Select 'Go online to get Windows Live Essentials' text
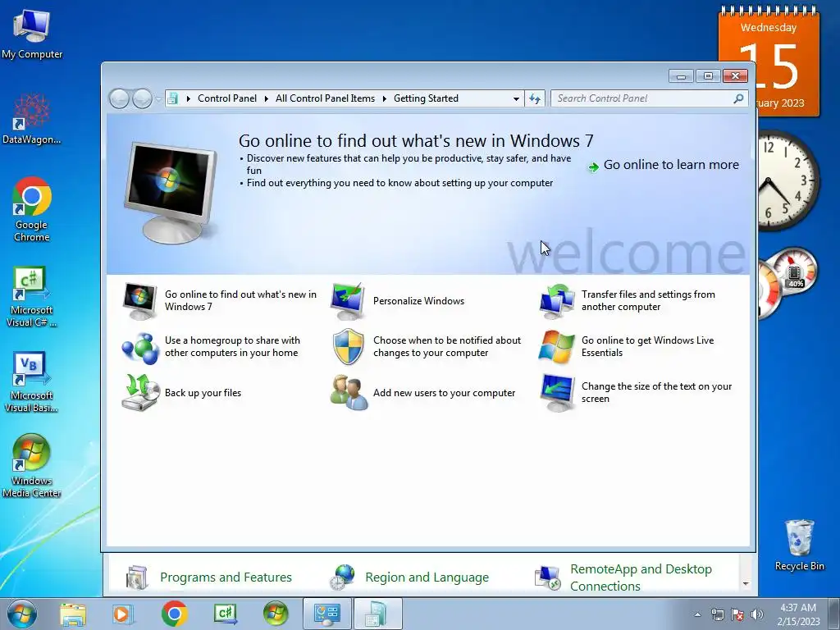 (648, 347)
